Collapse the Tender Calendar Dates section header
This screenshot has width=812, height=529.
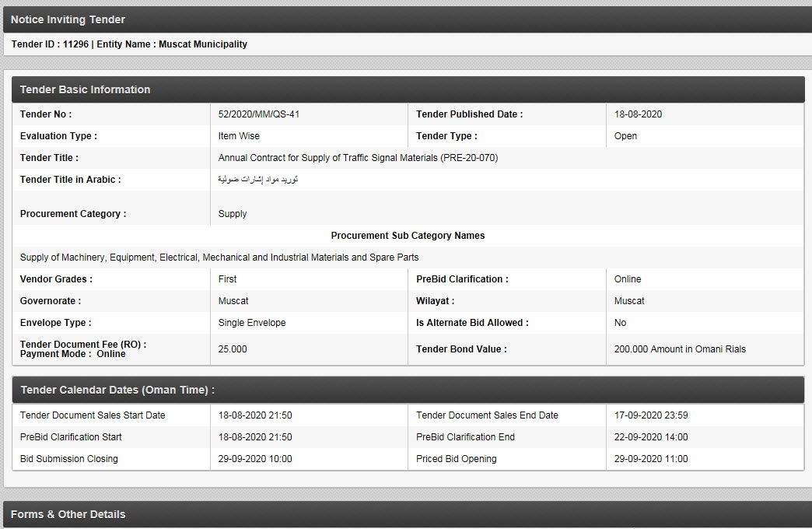point(408,390)
